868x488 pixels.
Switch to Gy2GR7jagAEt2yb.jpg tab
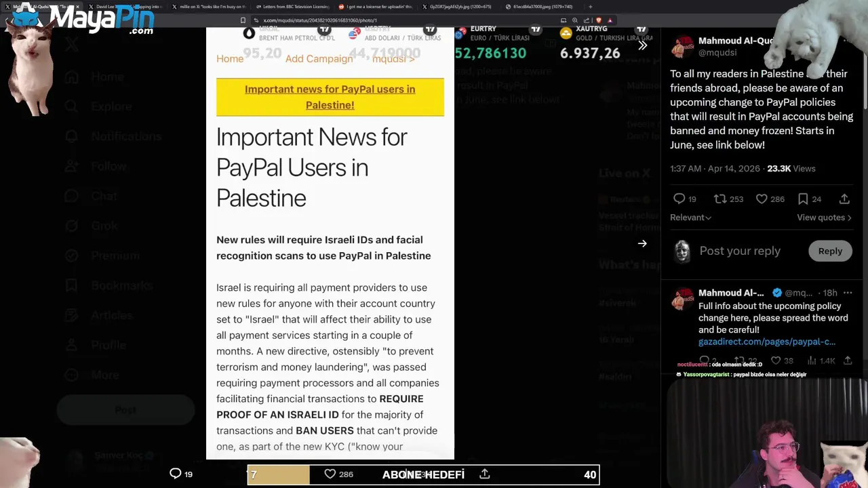pos(458,7)
